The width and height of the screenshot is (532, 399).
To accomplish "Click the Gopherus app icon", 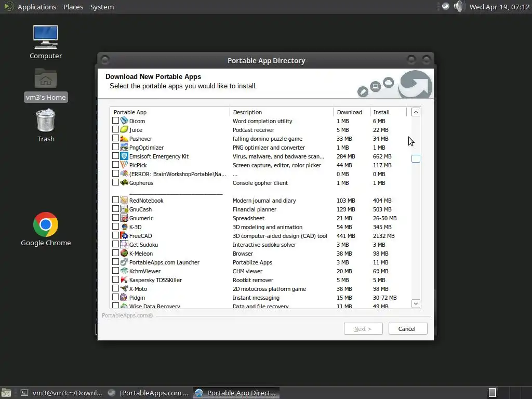I will [x=124, y=182].
